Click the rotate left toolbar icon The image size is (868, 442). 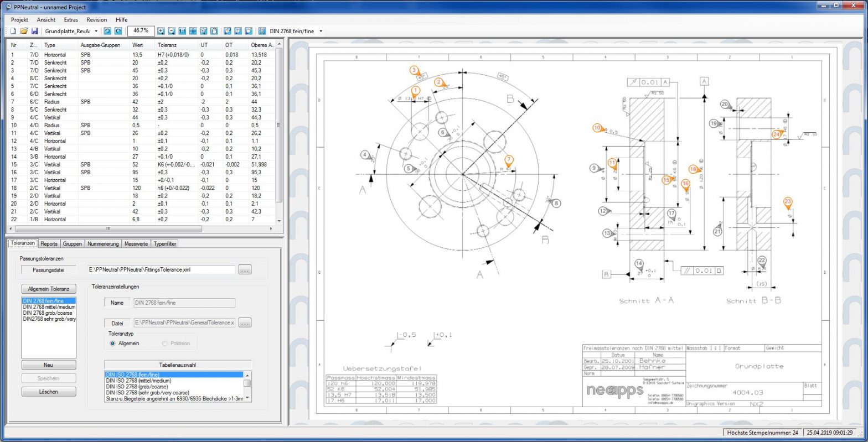[107, 32]
